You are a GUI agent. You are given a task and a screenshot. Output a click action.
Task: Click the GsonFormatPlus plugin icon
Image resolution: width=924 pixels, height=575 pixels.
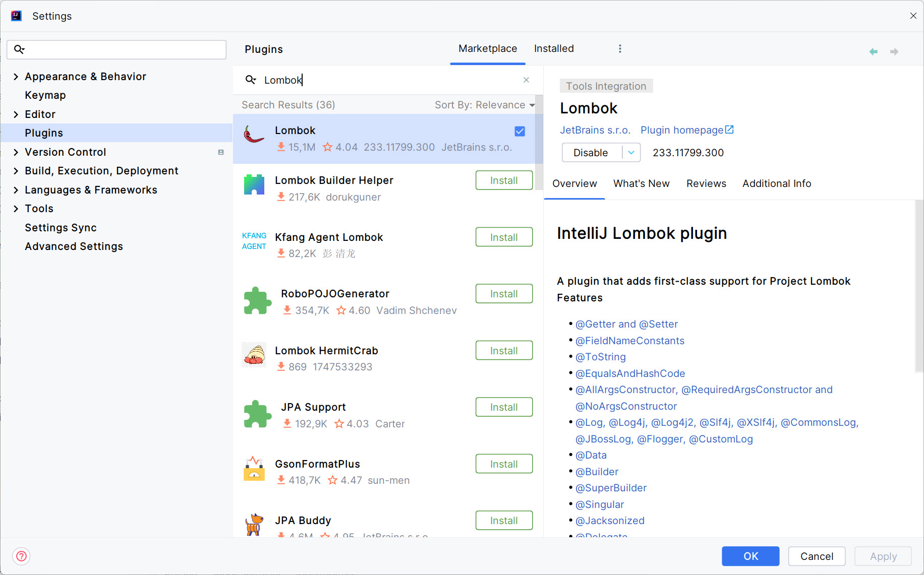(x=254, y=469)
